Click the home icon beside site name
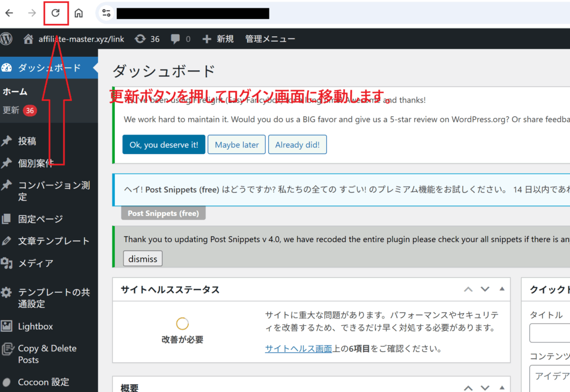 (x=28, y=38)
